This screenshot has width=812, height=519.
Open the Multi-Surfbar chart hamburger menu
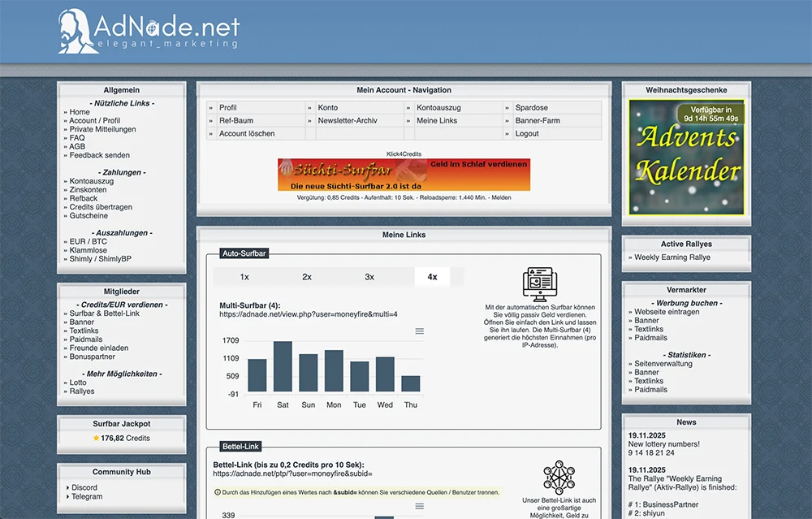pyautogui.click(x=419, y=331)
